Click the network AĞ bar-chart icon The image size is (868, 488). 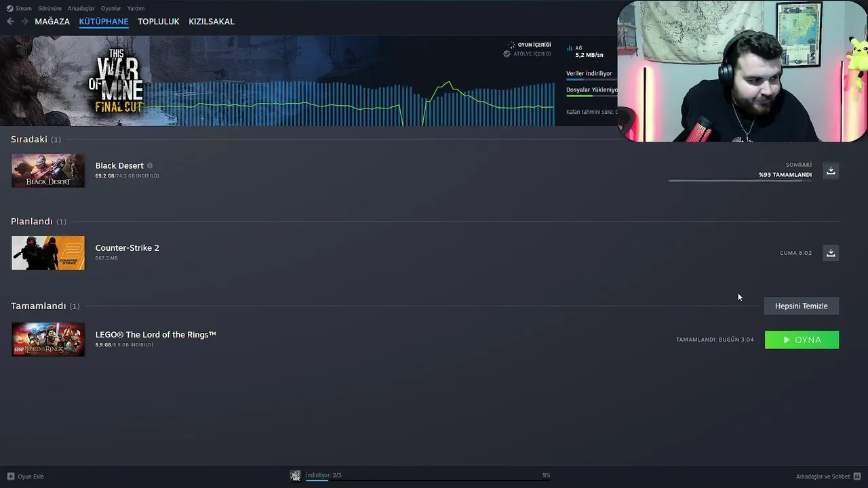[x=570, y=48]
